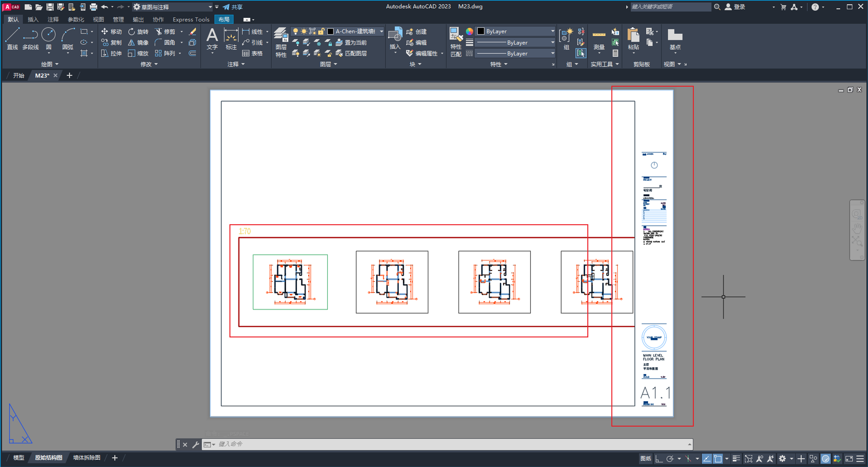
Task: Click the 登录 (Sign in) button
Action: click(736, 7)
